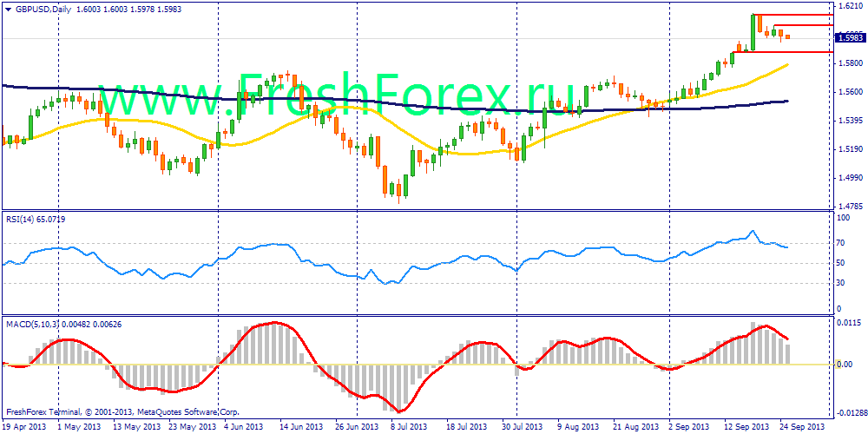Image resolution: width=868 pixels, height=434 pixels.
Task: Click the RSI 30 level label
Action: point(842,284)
